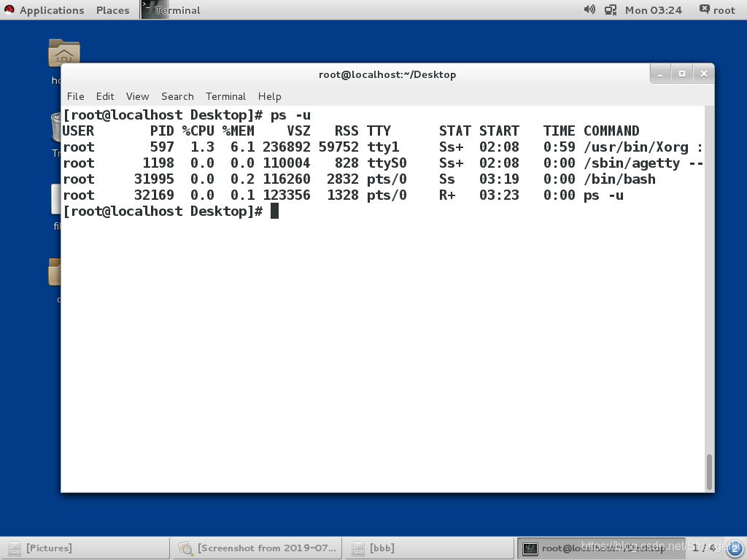Viewport: 747px width, 560px height.
Task: Click the terminal title root@localhost:~/Desktop
Action: tap(387, 74)
